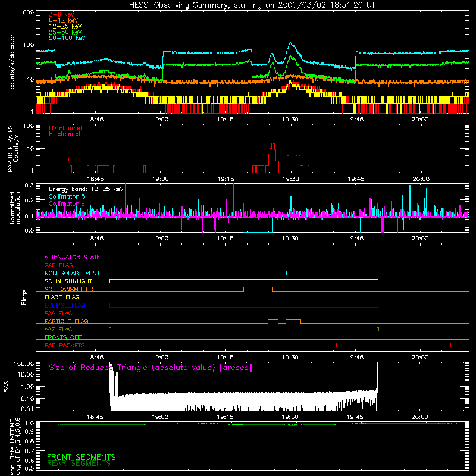
Task: Click the SAA FLAG label
Action: [x=58, y=313]
